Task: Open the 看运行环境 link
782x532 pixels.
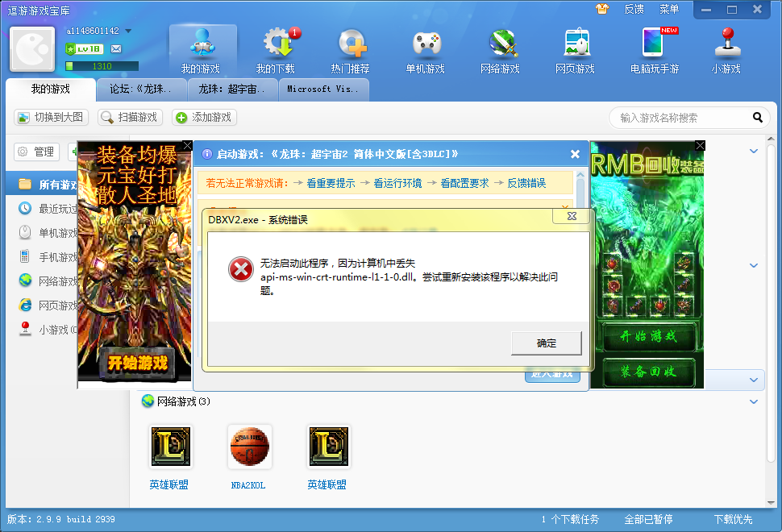Action: click(x=397, y=183)
